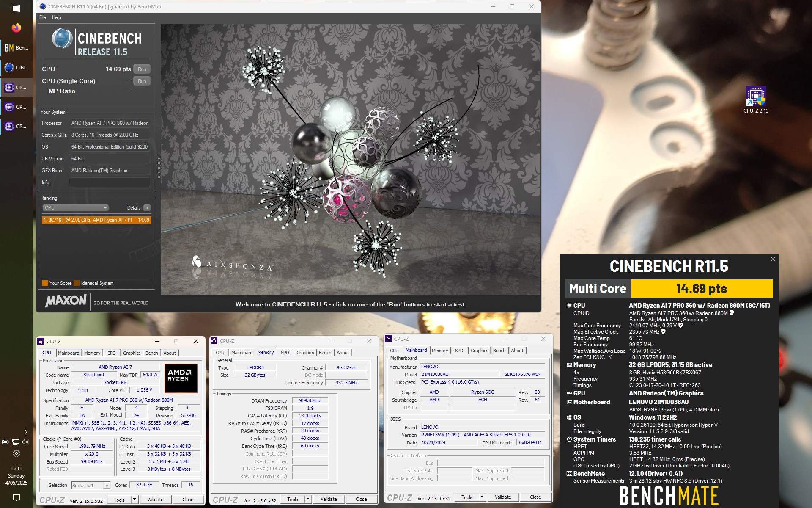Open CPU tab in memory CPU-Z window
The width and height of the screenshot is (812, 508).
coord(220,353)
